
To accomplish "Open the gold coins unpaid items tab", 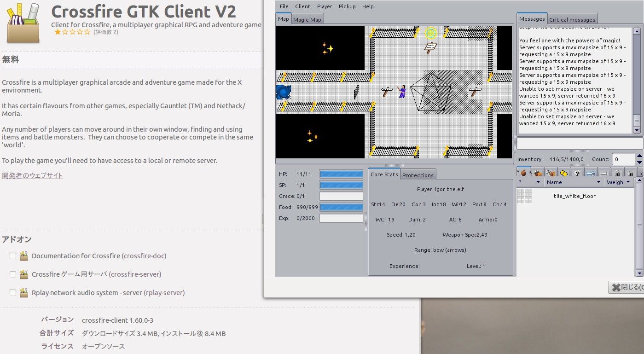I will pos(564,173).
